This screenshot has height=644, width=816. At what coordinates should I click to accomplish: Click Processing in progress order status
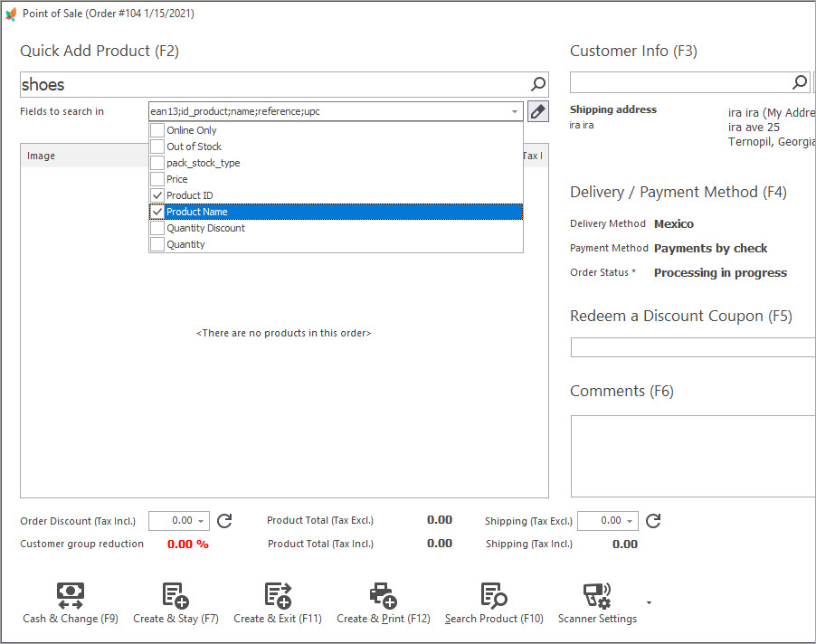coord(720,272)
